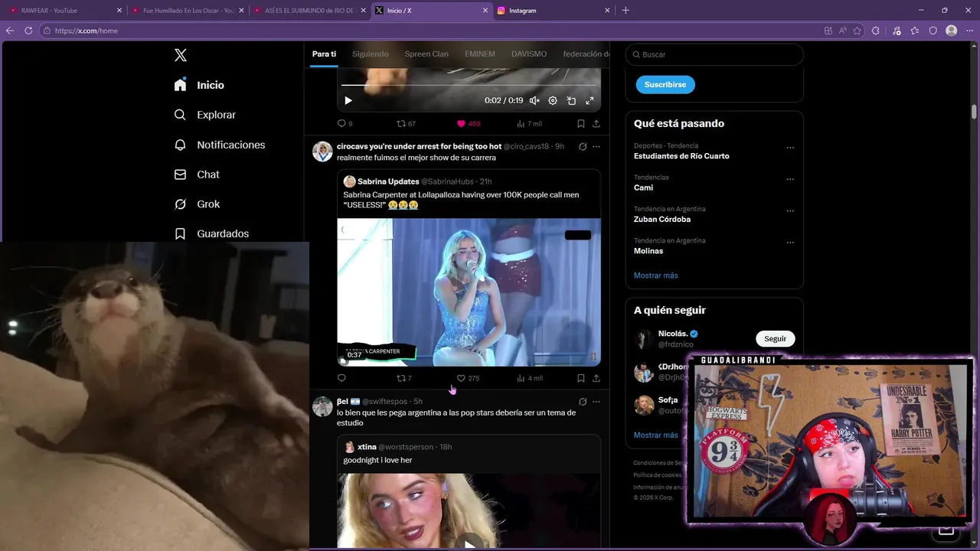Viewport: 980px width, 551px height.
Task: Share the top video post
Action: coord(596,123)
